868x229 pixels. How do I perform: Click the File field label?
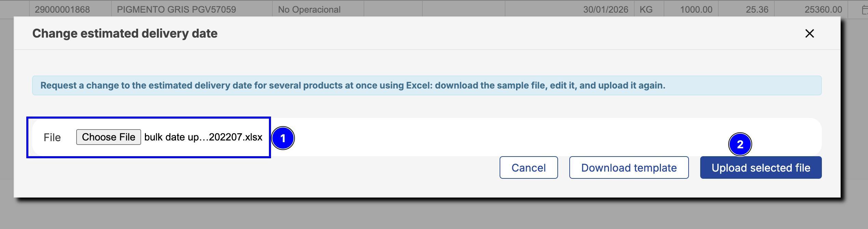52,137
